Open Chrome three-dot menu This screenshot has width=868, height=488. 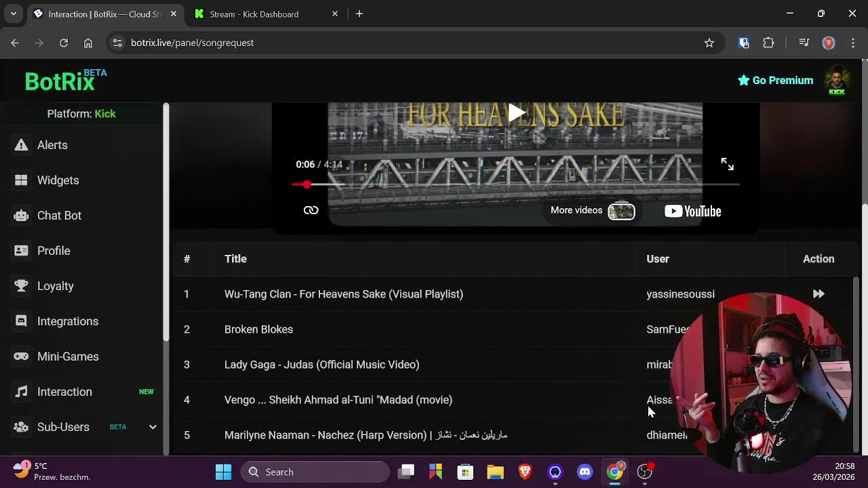pos(852,43)
